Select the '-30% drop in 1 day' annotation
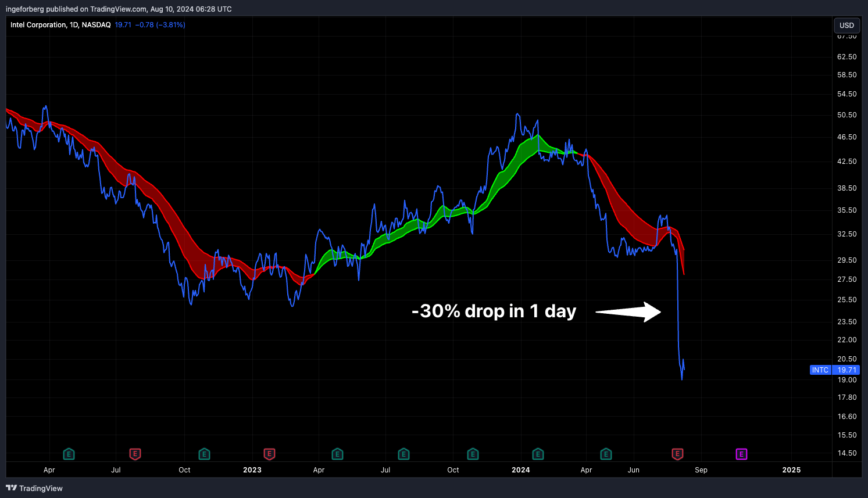This screenshot has width=868, height=498. click(x=494, y=311)
